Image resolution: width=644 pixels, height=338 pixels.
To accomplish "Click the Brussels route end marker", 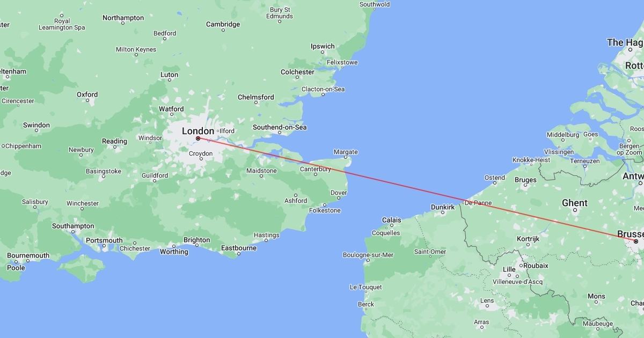I will (x=636, y=241).
